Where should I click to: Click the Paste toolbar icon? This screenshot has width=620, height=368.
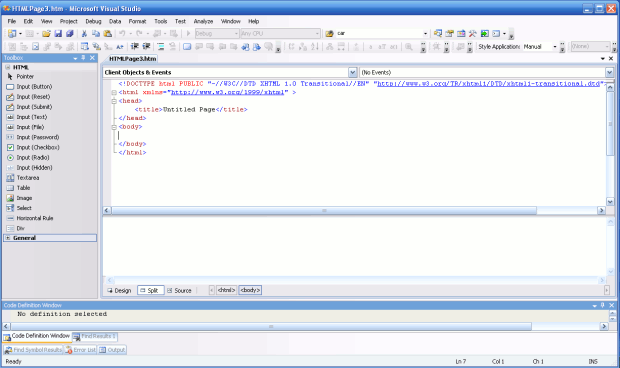point(108,34)
